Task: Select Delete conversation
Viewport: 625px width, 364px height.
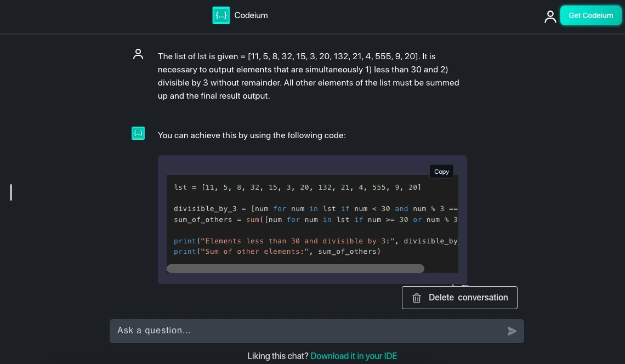Action: [468, 298]
